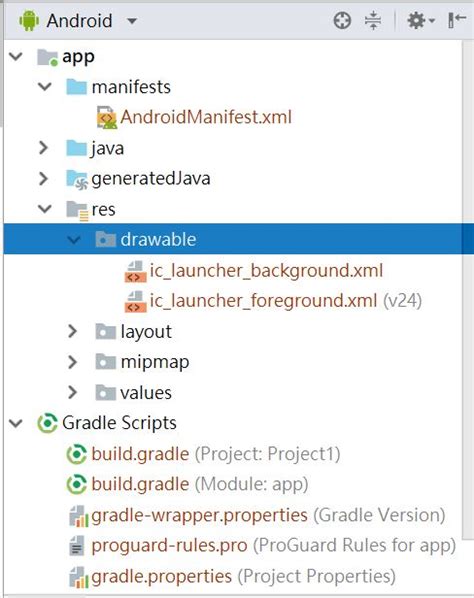Screen dimensions: 474x598
Task: Click the generatedJava folder icon
Action: click(x=77, y=179)
